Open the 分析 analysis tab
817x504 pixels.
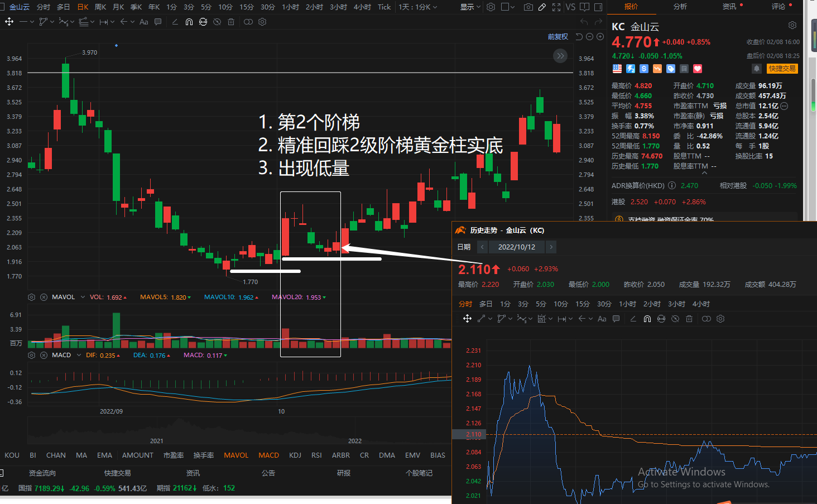680,7
